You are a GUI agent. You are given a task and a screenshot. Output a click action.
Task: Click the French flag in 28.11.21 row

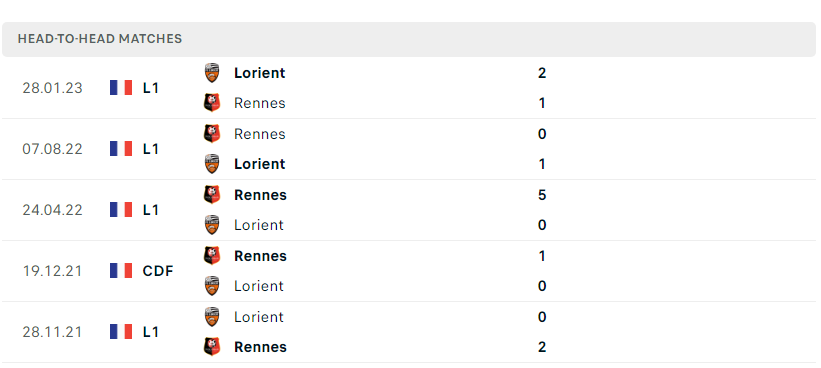pyautogui.click(x=121, y=331)
